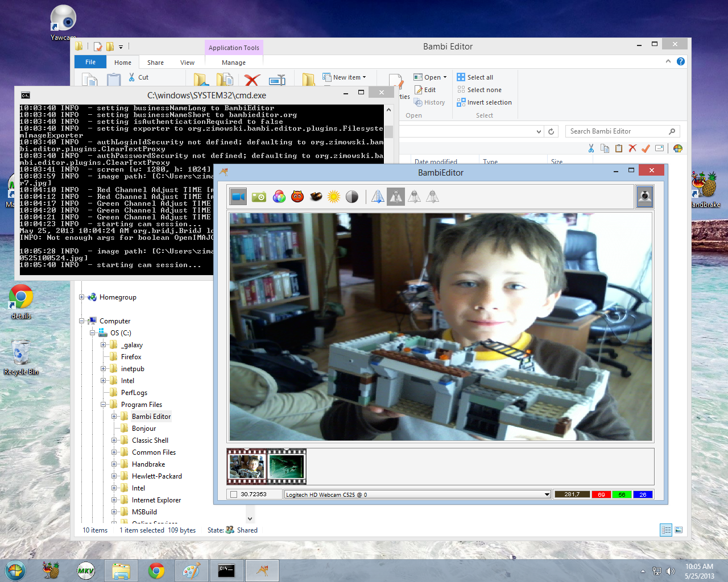The image size is (728, 582).
Task: Apply the devil face effect
Action: click(x=297, y=196)
